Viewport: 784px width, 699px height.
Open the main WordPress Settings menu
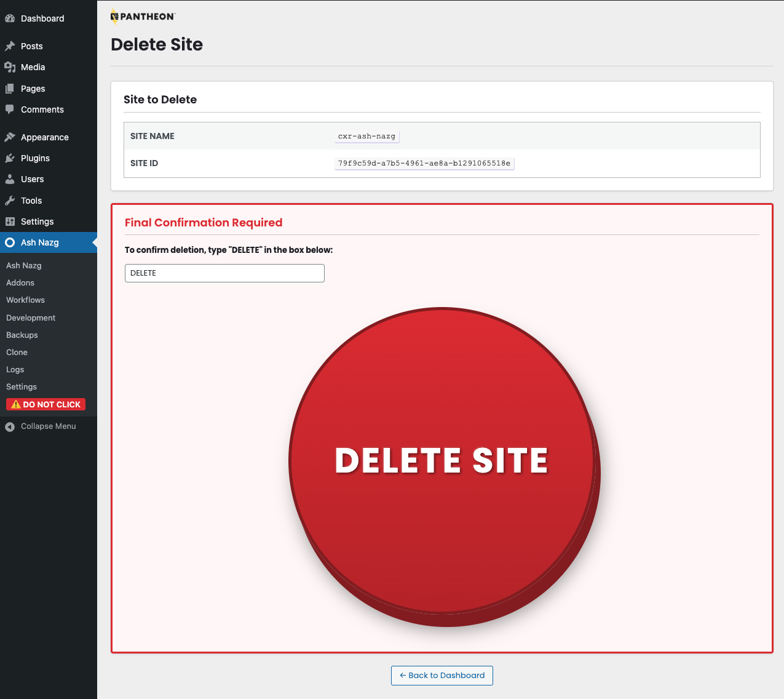tap(49, 222)
